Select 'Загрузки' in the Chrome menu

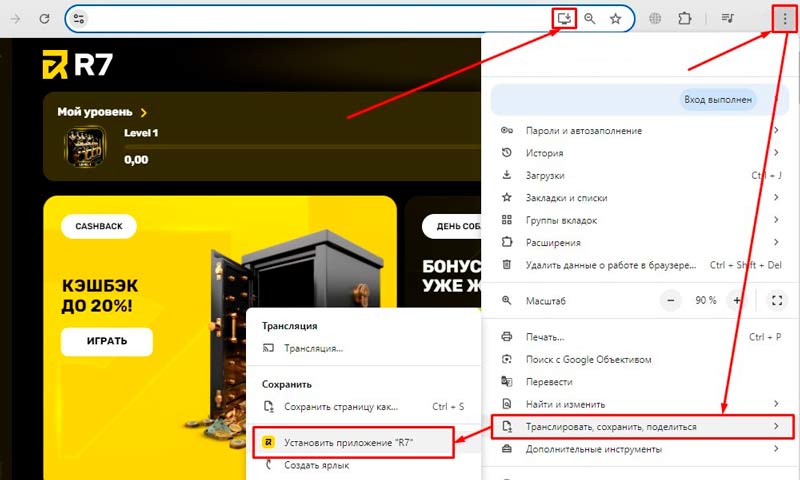click(544, 175)
